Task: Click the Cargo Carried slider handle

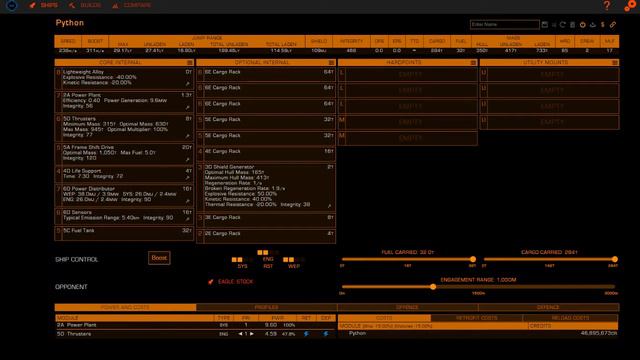Action: tap(615, 259)
